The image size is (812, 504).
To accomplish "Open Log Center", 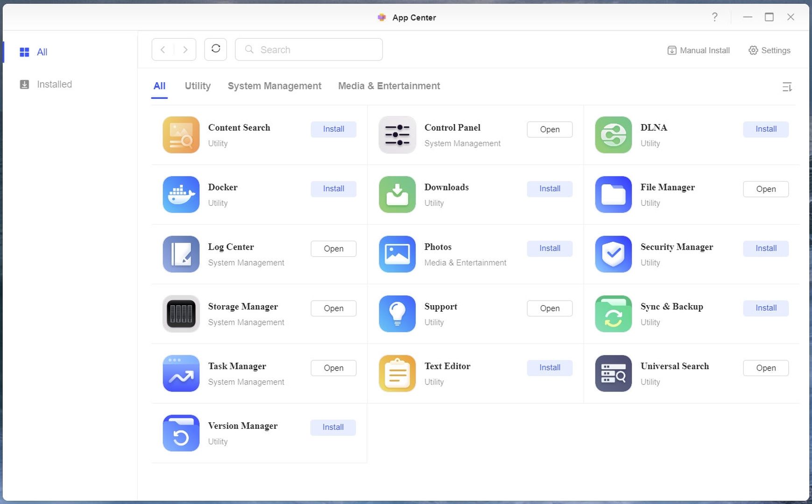I will [333, 249].
